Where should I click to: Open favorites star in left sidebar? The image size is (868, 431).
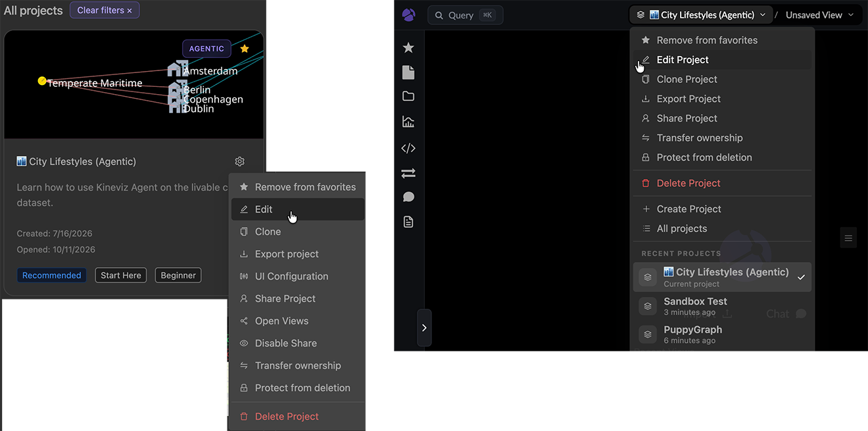(x=408, y=47)
